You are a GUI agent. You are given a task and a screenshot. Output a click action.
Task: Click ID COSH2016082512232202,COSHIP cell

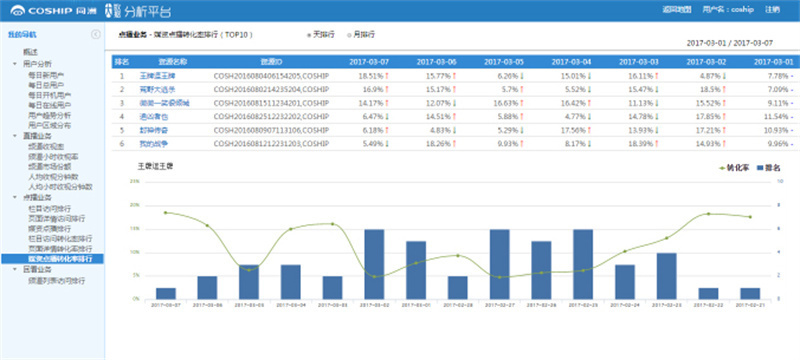coord(271,117)
